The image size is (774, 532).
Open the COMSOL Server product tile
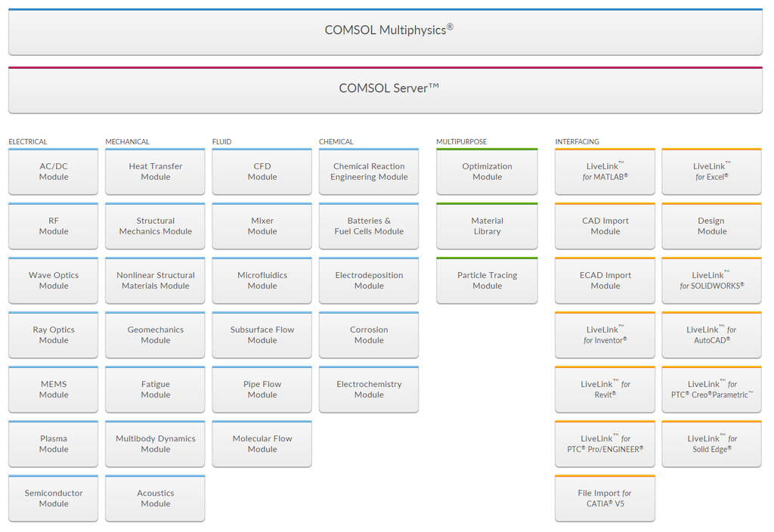[385, 90]
